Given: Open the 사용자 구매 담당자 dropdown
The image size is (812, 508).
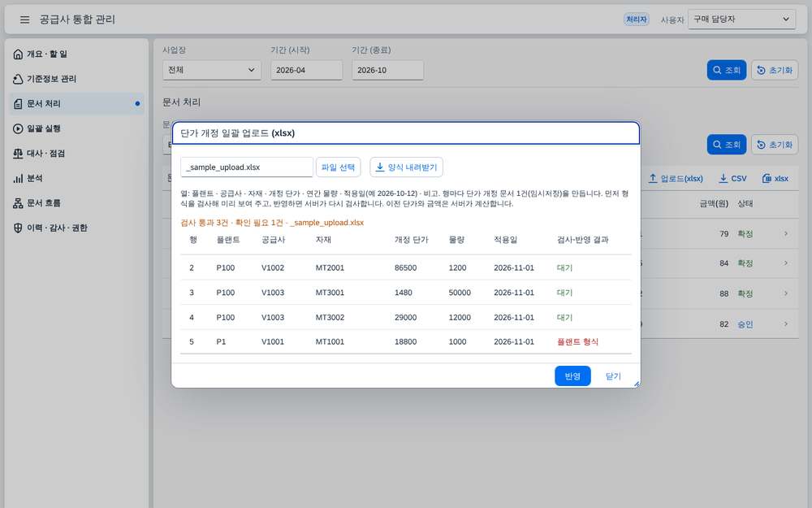Looking at the screenshot, I should tap(741, 20).
